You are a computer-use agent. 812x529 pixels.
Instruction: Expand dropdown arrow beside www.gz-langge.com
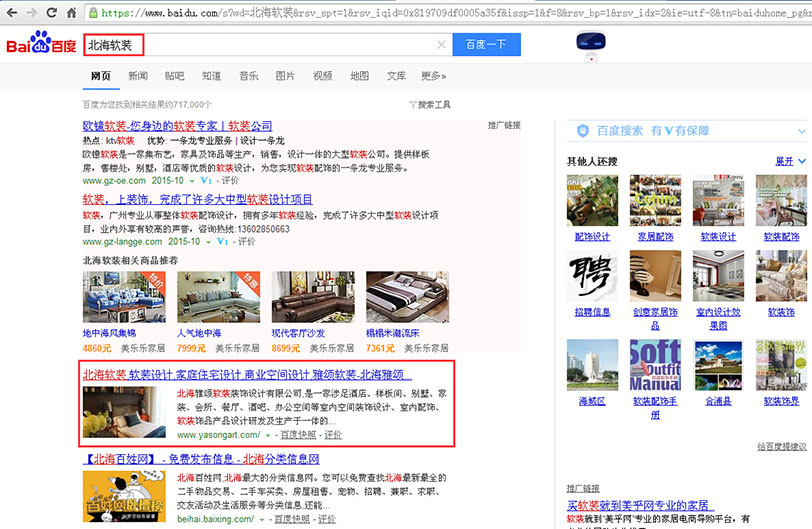click(208, 242)
